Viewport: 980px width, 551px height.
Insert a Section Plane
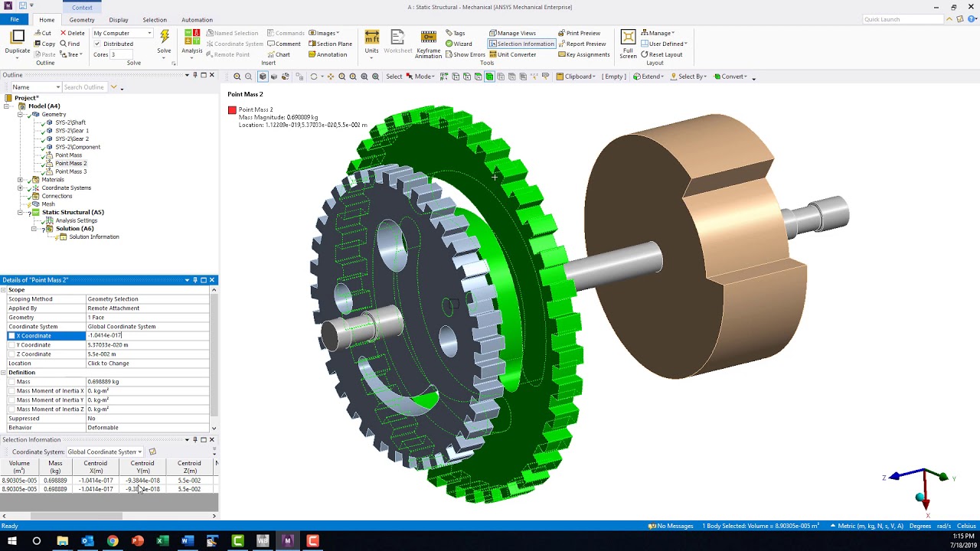[330, 44]
